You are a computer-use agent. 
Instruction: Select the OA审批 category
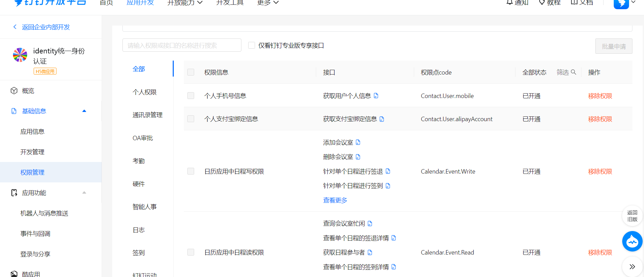click(143, 138)
